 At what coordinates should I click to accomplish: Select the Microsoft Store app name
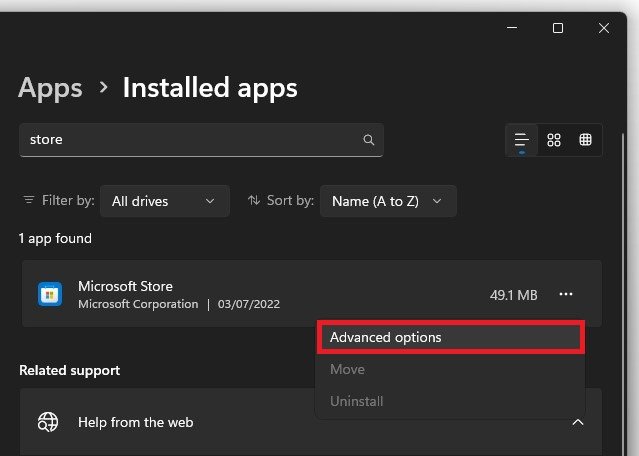pos(125,286)
